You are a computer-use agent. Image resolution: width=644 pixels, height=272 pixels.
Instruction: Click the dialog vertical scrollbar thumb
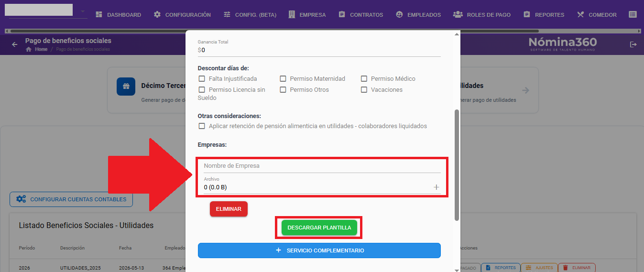point(457,165)
